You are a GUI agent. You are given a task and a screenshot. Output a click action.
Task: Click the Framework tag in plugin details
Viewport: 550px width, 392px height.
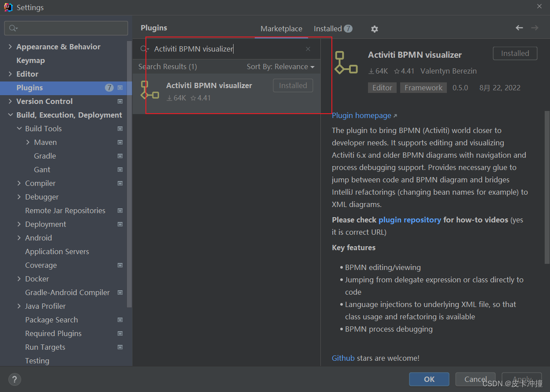pos(424,88)
